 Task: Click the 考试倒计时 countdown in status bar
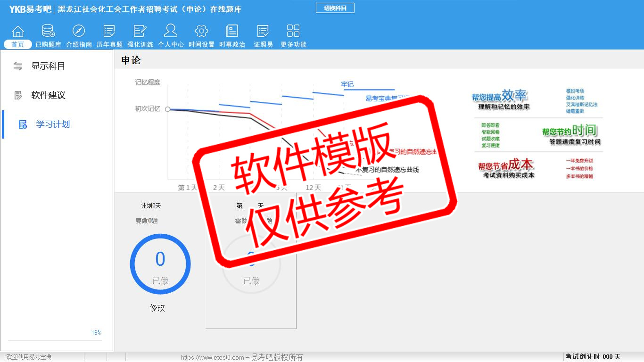point(593,357)
